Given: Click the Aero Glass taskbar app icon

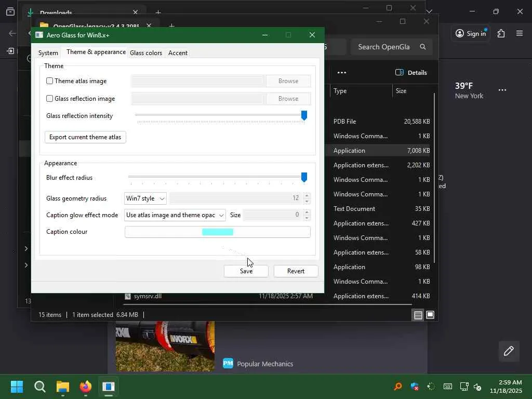Looking at the screenshot, I should pos(109,387).
